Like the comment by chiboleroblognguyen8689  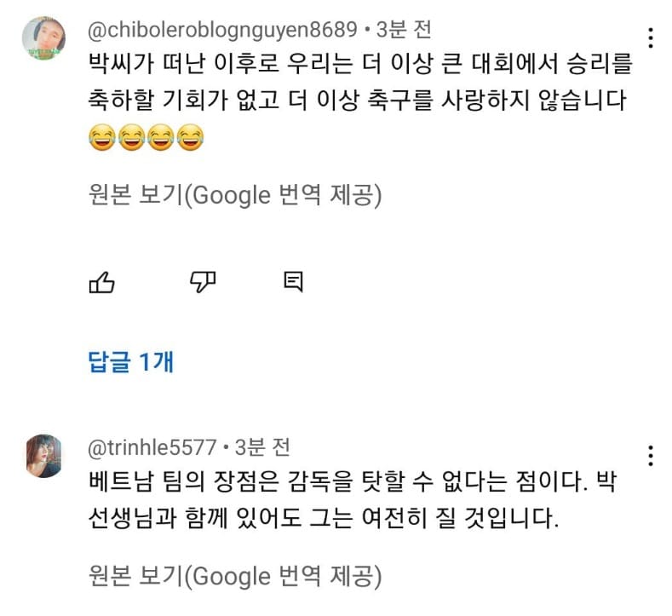click(102, 282)
